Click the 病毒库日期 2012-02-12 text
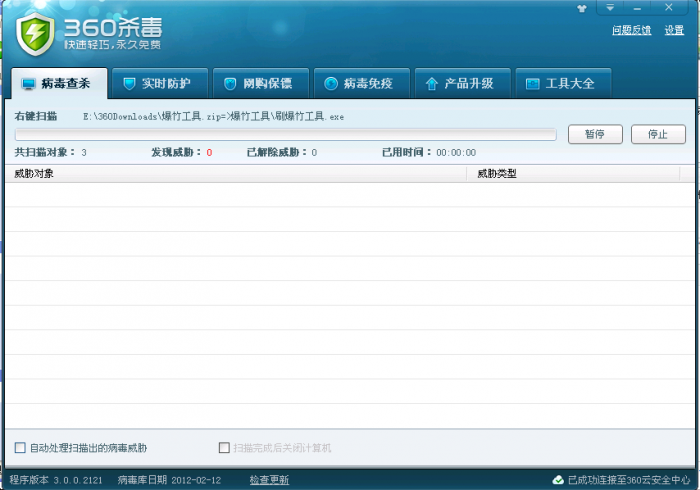The image size is (700, 490). [x=169, y=480]
